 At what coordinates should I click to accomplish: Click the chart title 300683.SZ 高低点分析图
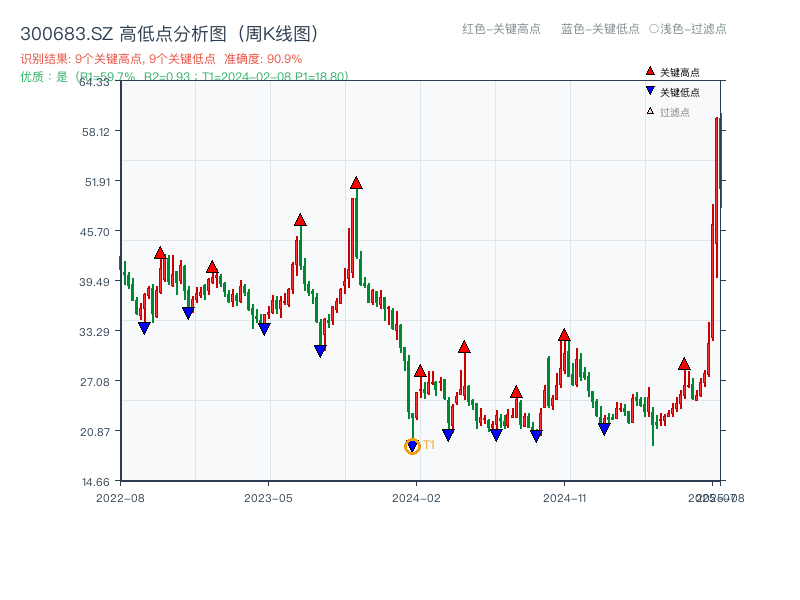(169, 34)
